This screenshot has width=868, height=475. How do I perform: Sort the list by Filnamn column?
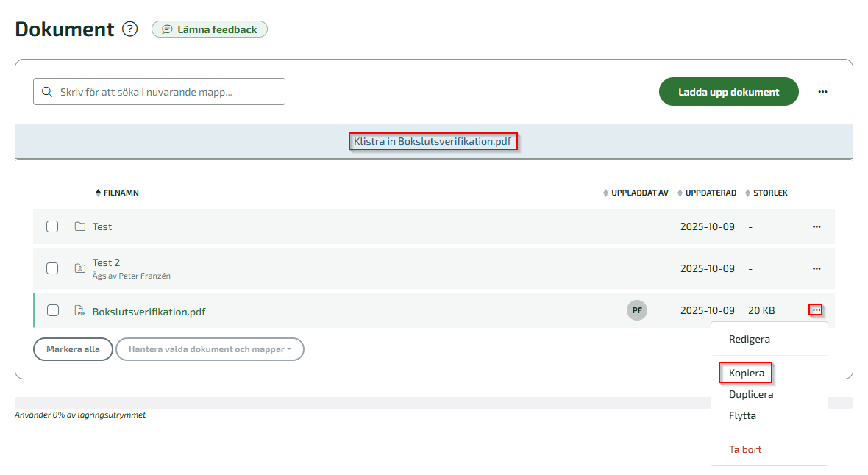click(121, 193)
